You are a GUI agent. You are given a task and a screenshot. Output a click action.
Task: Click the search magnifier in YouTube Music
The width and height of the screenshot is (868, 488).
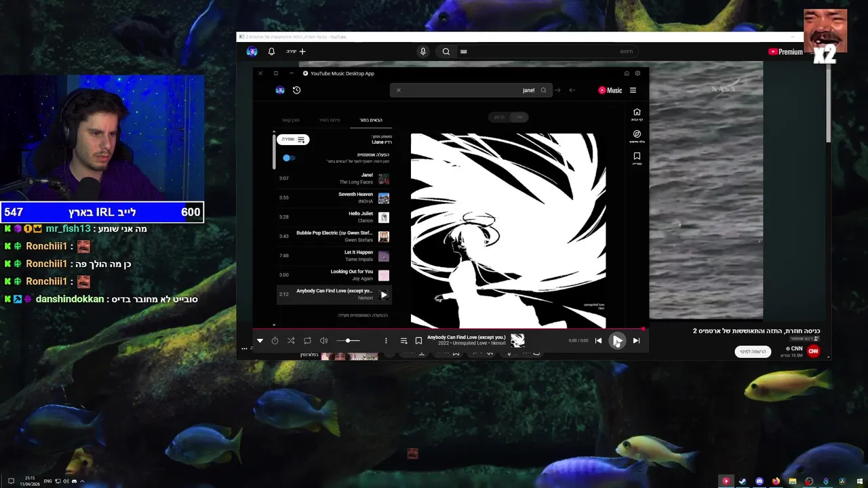pos(543,90)
